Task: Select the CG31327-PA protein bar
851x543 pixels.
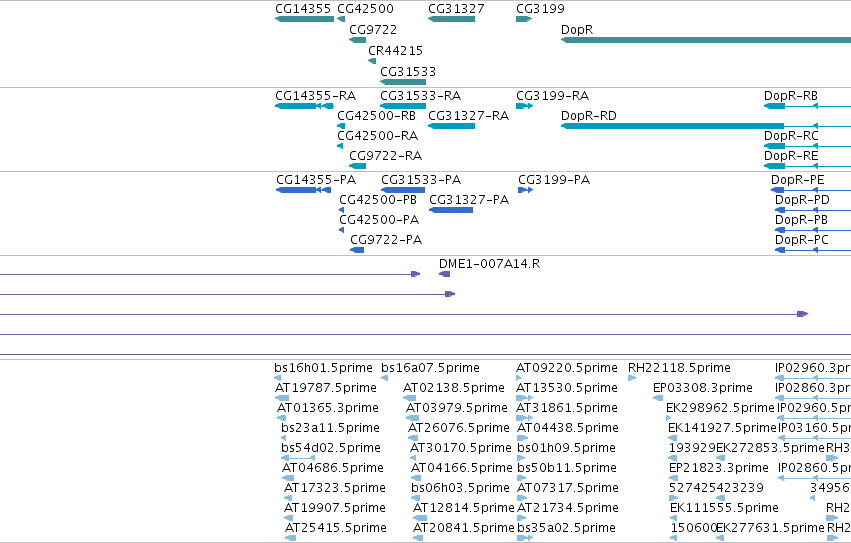Action: coord(451,210)
